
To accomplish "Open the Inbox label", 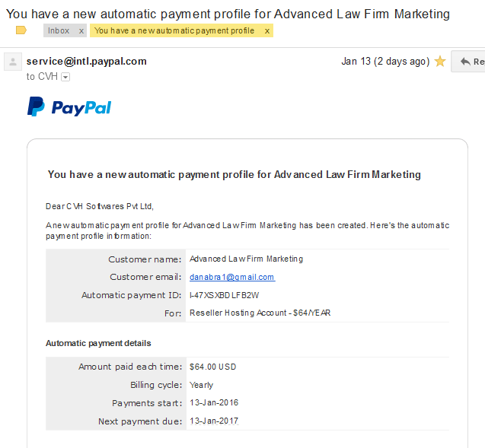I will point(59,30).
